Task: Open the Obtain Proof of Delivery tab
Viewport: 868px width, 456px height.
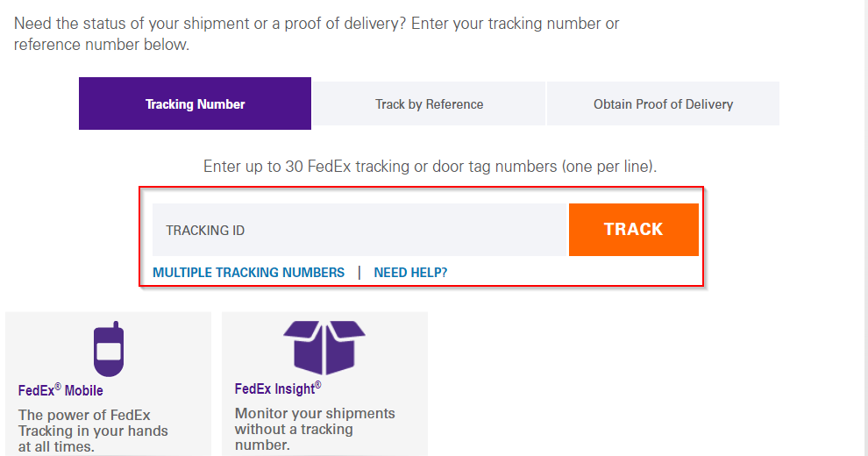Action: (x=663, y=103)
